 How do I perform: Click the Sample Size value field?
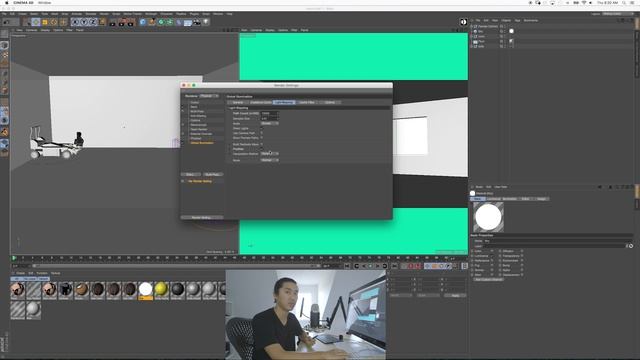pos(270,118)
